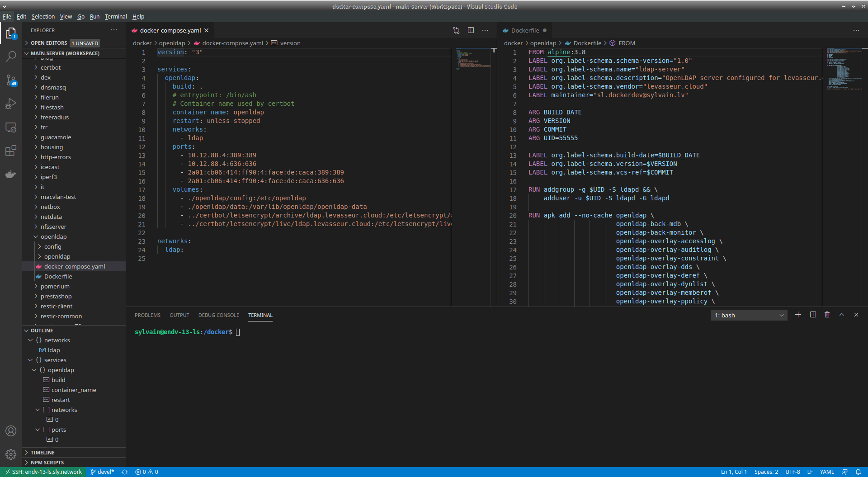The image size is (868, 477).
Task: Add a new terminal
Action: point(798,315)
